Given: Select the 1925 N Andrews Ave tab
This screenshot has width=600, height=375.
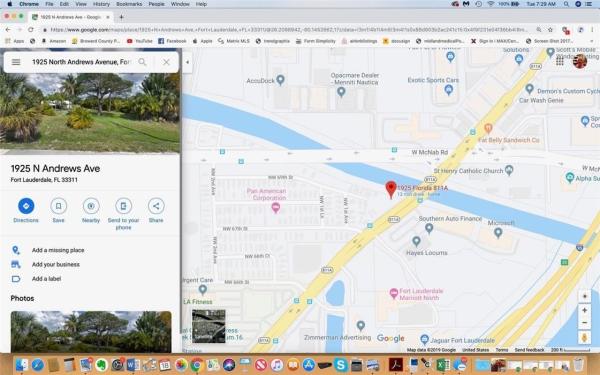Looking at the screenshot, I should click(71, 17).
